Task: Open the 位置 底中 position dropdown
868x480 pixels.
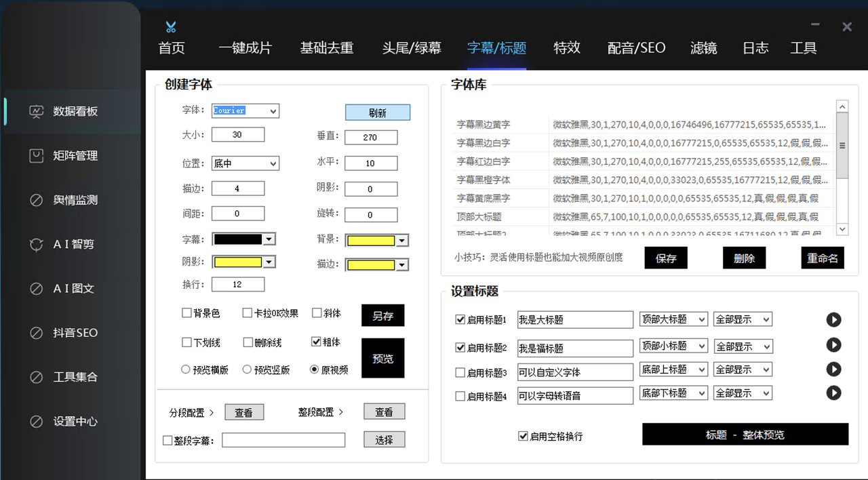Action: pyautogui.click(x=273, y=163)
